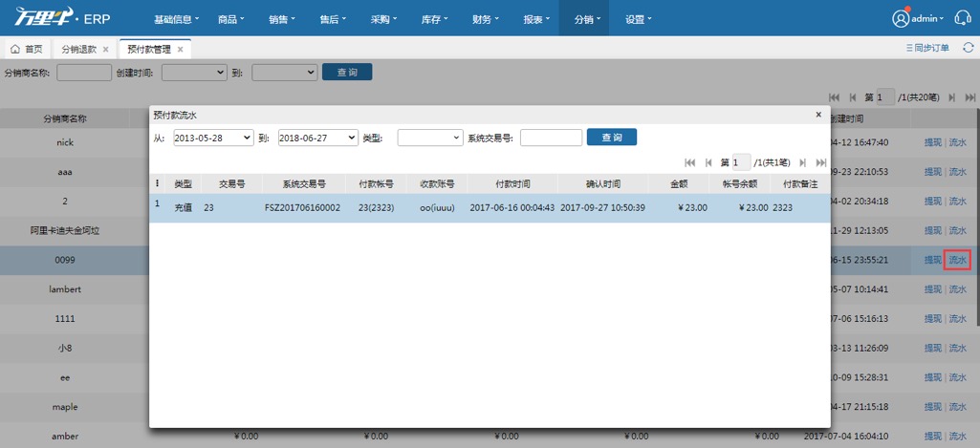Viewport: 980px width, 448px height.
Task: Click the 系统交易号 column header
Action: pyautogui.click(x=303, y=184)
